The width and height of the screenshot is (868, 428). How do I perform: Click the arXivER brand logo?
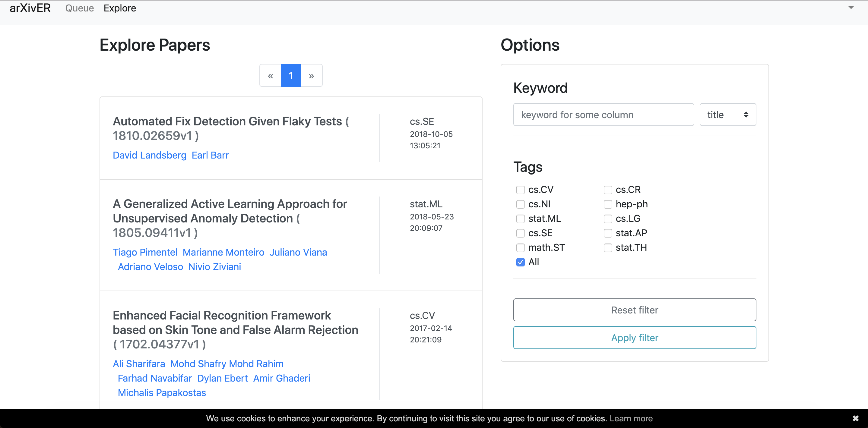(30, 8)
